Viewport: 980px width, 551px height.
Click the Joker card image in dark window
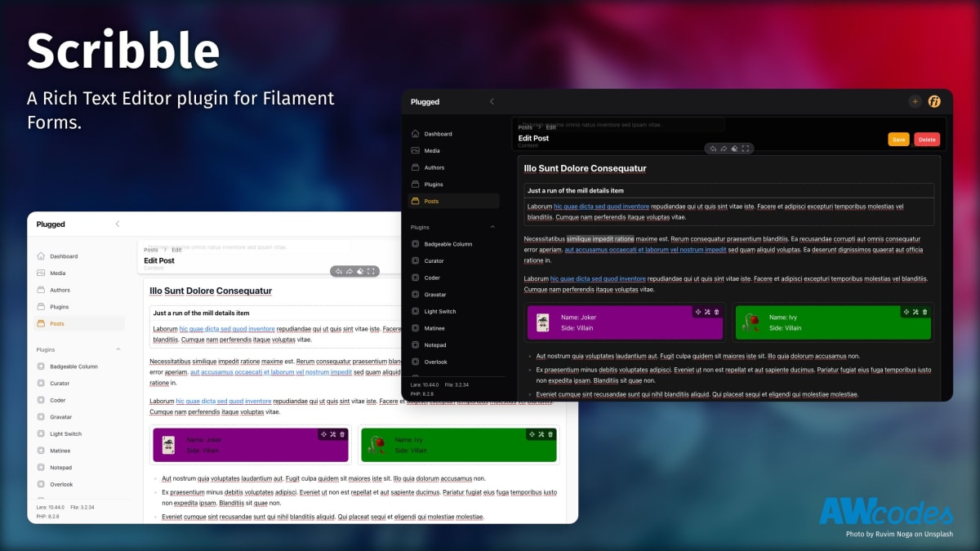542,323
